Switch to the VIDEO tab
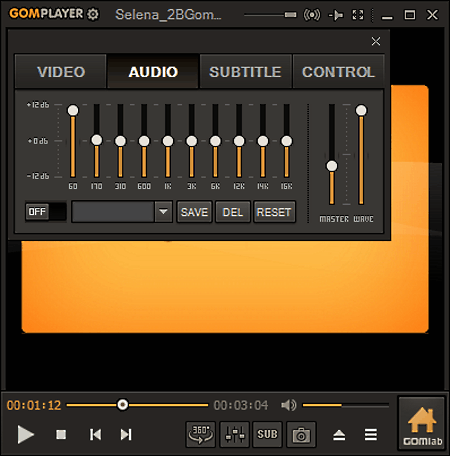450x456 pixels. pos(61,72)
